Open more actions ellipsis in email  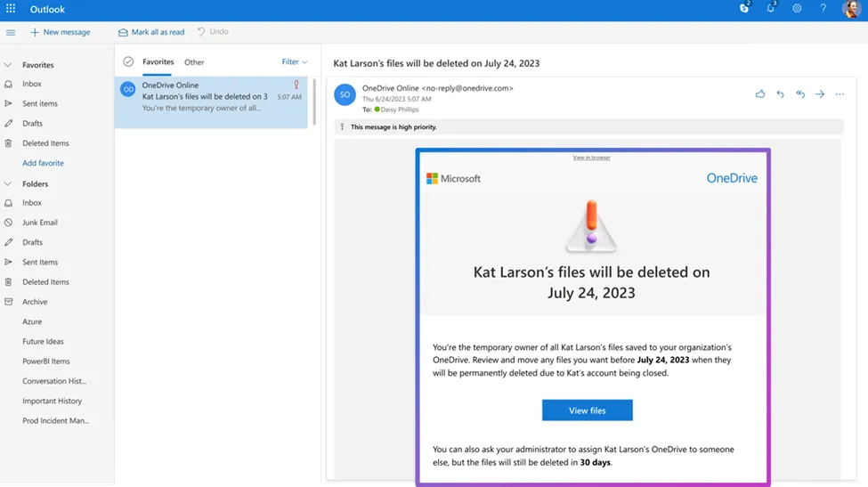840,93
